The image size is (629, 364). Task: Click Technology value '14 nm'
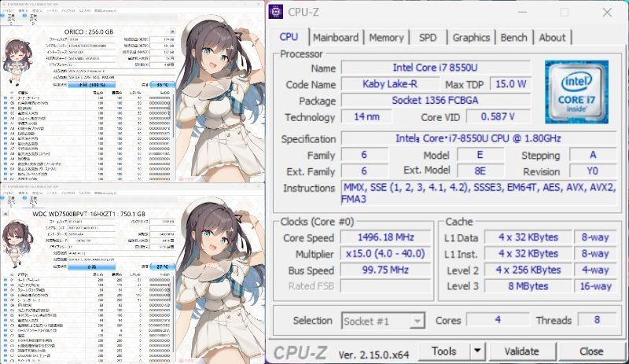(x=366, y=117)
